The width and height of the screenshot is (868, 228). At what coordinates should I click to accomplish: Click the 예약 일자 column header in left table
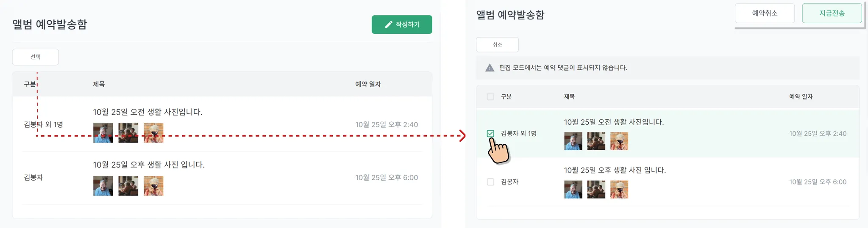(368, 84)
